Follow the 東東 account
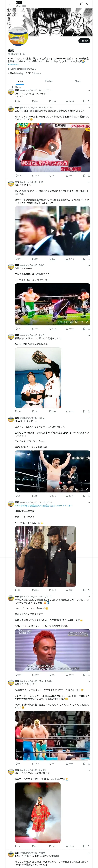This screenshot has height=868, width=98. pyautogui.click(x=84, y=41)
